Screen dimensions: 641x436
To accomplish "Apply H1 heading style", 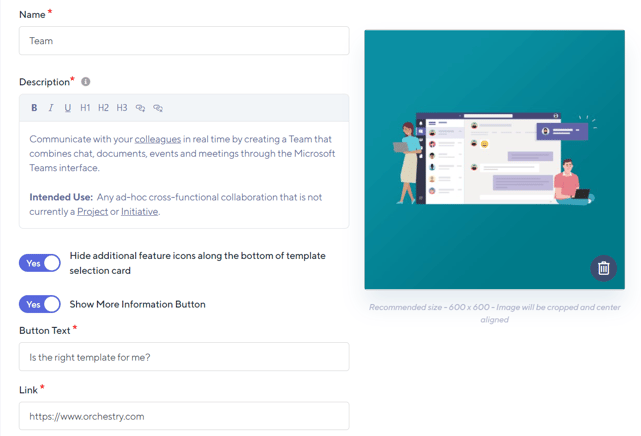I will [85, 108].
